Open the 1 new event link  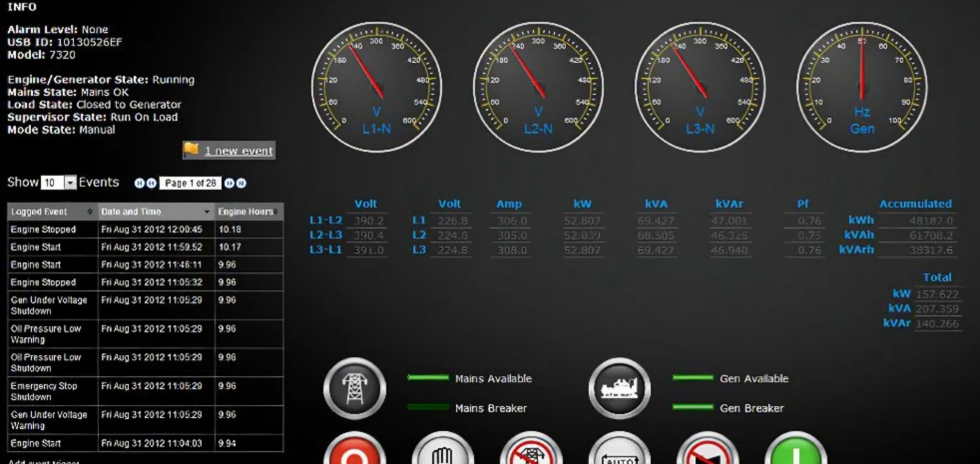point(238,151)
